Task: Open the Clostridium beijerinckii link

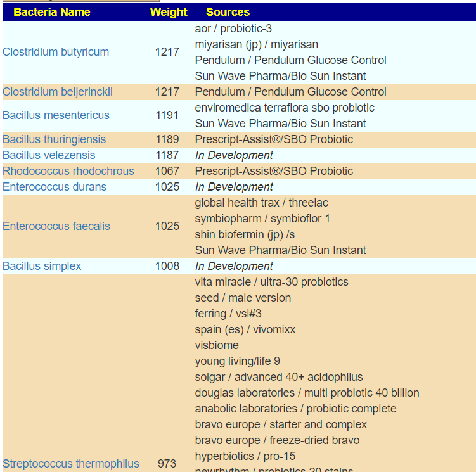Action: pos(58,92)
